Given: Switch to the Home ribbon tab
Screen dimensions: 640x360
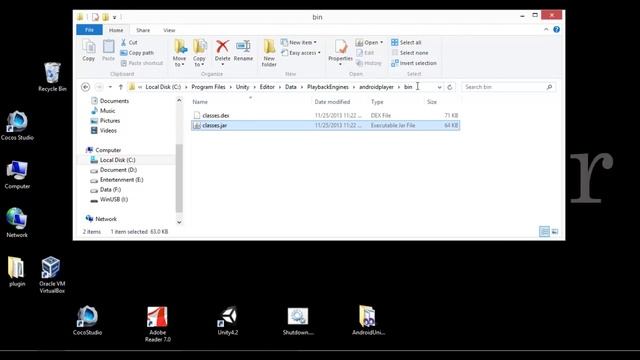Looking at the screenshot, I should [116, 30].
